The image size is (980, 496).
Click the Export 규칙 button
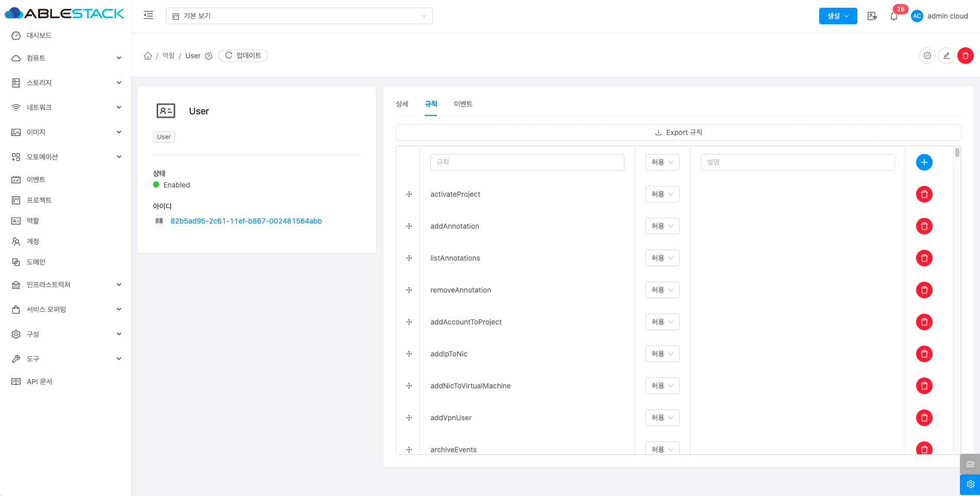(x=678, y=132)
